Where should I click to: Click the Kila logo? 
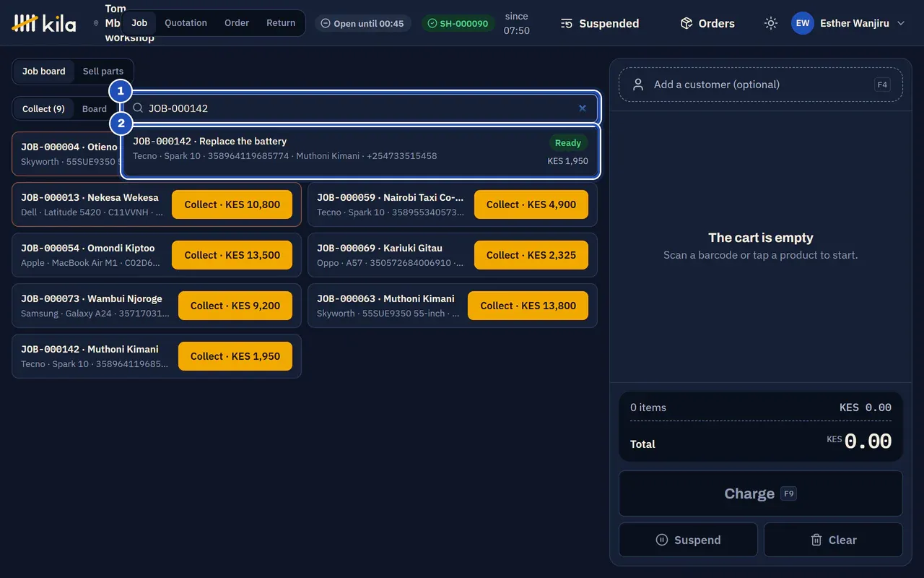tap(44, 23)
